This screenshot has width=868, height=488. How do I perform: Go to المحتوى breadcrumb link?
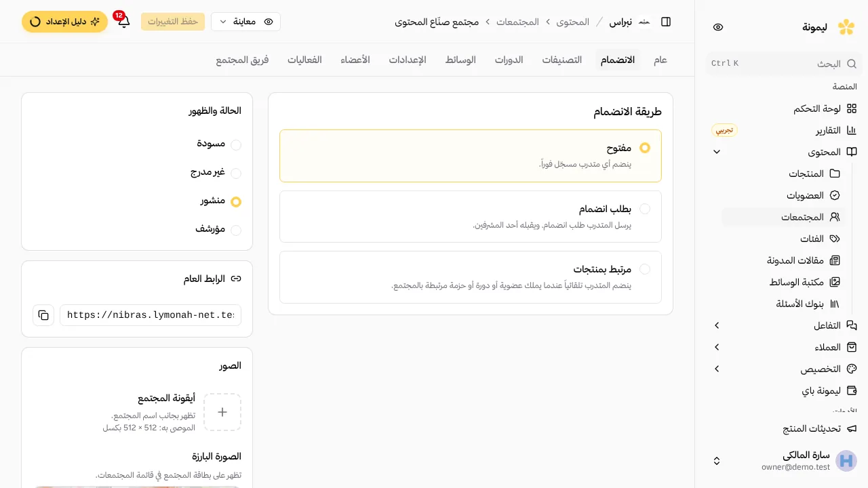point(573,22)
